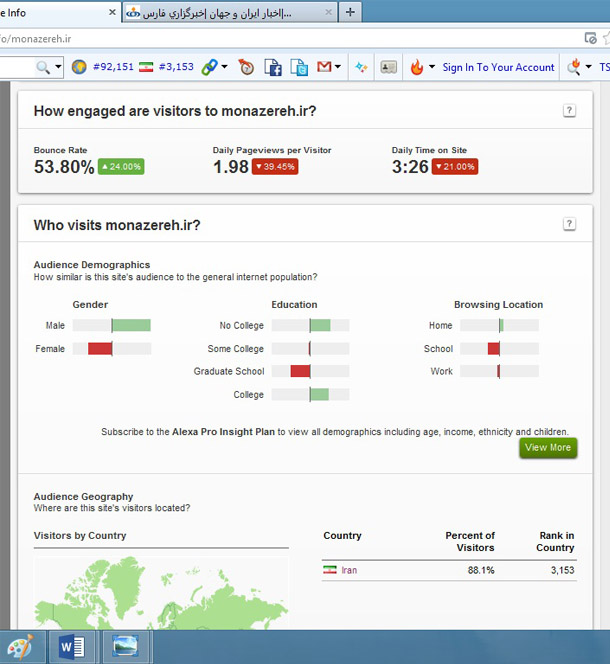Click the contact card toolbar icon
Image resolution: width=610 pixels, height=664 pixels.
[388, 67]
